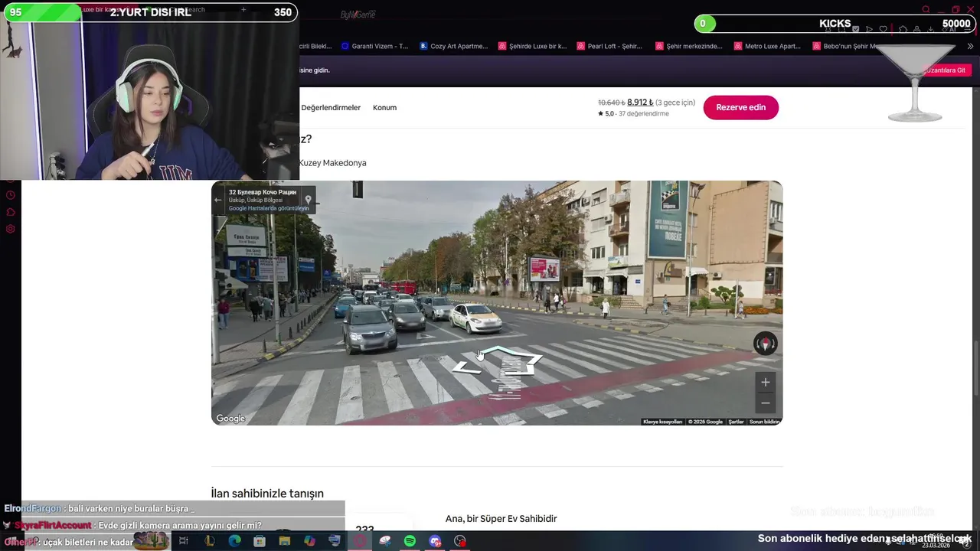Open the "Garanti Vizem" bookmark

(x=374, y=46)
